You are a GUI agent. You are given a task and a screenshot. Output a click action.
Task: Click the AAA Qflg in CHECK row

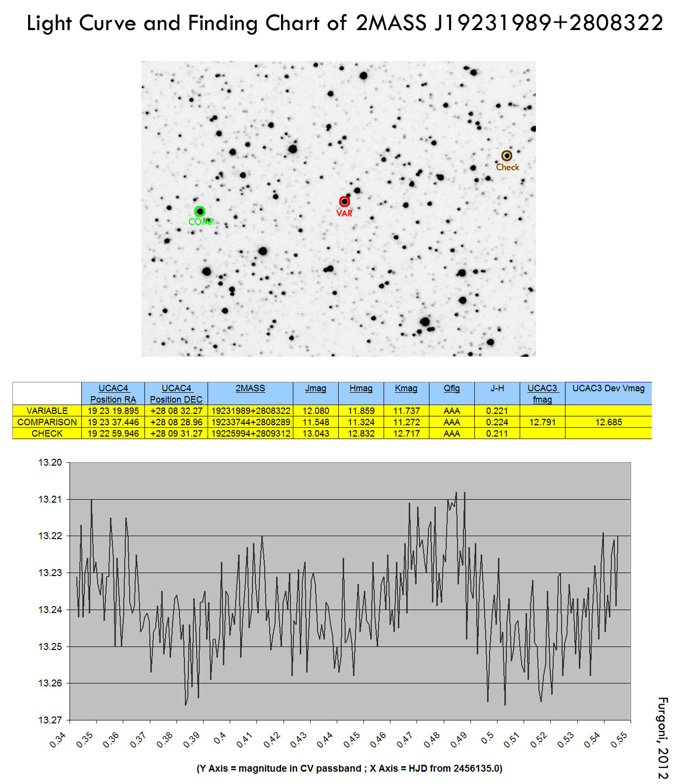point(452,434)
